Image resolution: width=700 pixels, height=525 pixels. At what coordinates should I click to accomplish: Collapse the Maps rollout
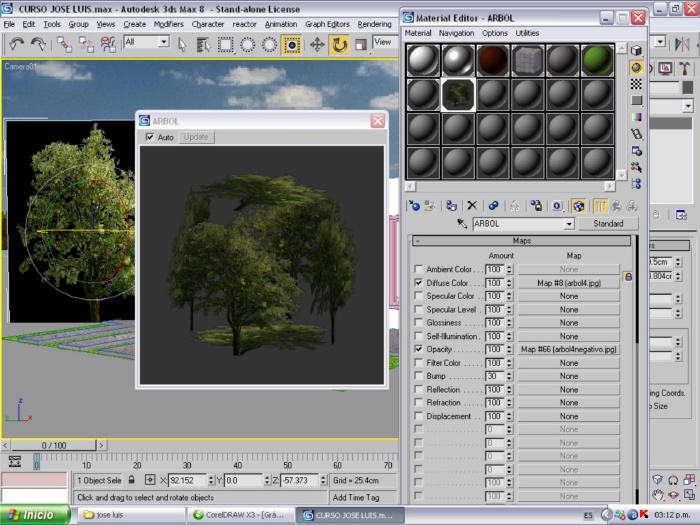tap(522, 241)
